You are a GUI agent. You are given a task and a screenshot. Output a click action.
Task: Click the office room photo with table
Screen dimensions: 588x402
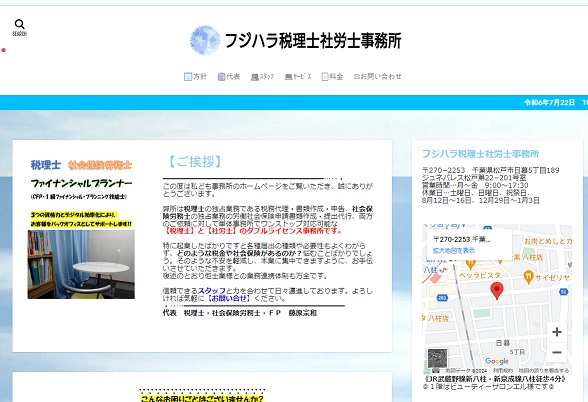tap(81, 264)
